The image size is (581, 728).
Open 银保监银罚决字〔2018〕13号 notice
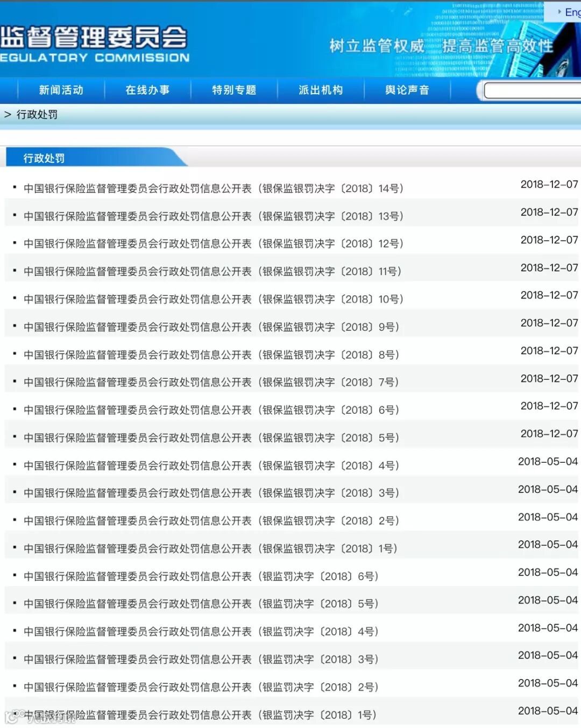[214, 216]
